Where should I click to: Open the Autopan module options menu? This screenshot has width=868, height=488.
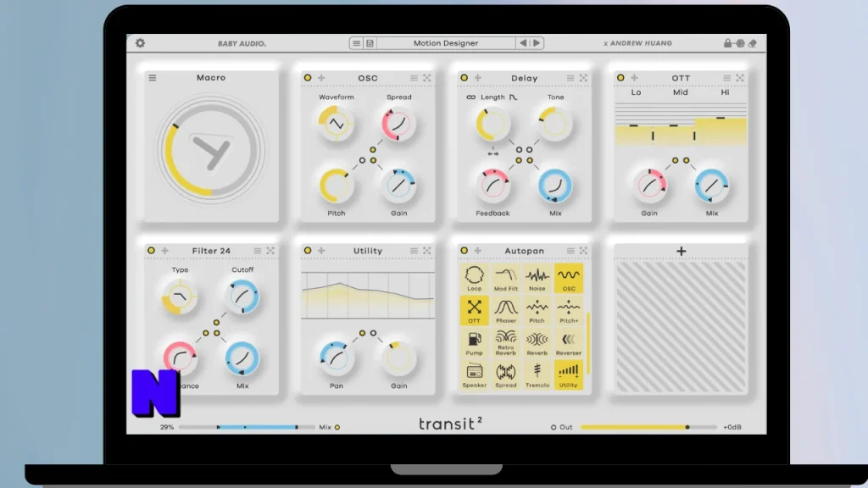tap(570, 251)
